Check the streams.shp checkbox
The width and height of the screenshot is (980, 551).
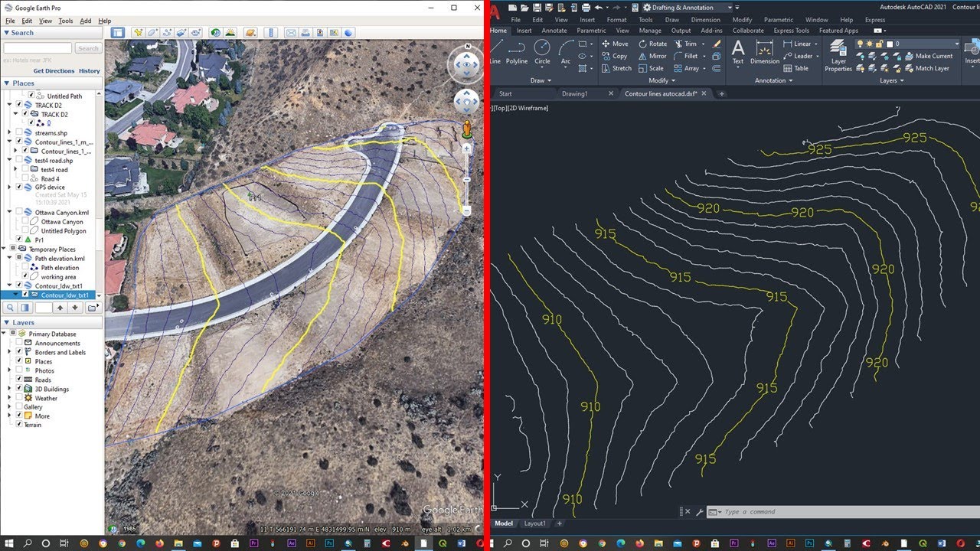[x=19, y=132]
